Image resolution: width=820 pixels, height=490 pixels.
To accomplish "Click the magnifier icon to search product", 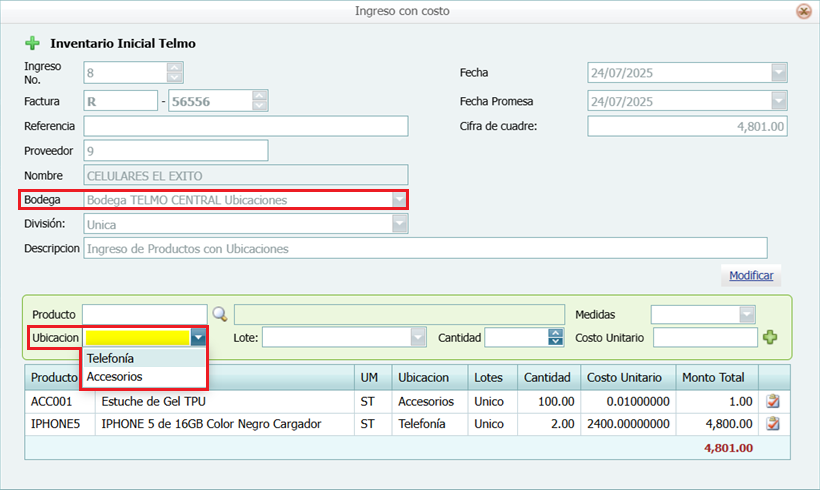I will [220, 314].
